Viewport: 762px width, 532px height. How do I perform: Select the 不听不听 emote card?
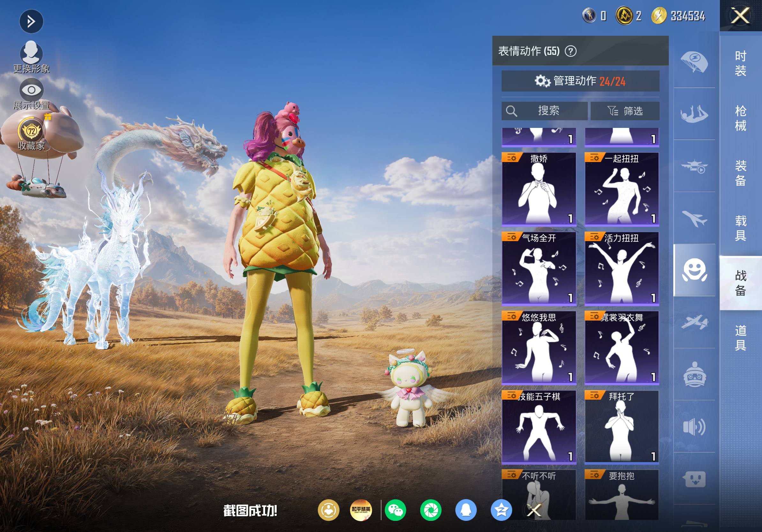coord(539,494)
